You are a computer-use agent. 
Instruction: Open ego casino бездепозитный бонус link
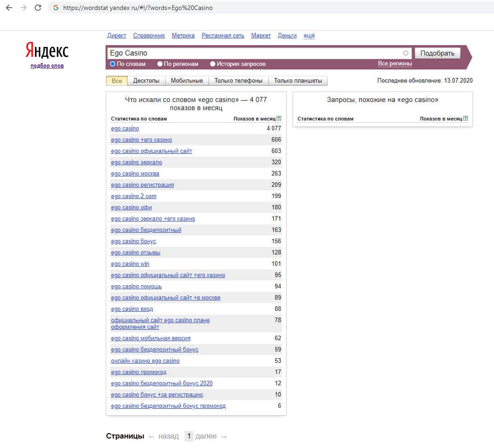pyautogui.click(x=155, y=350)
